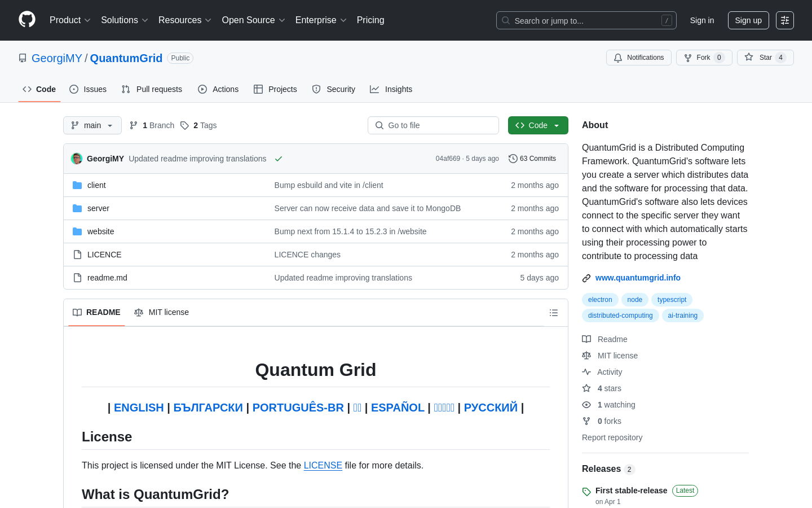
Task: Select the MIT license tab in README panel
Action: click(161, 312)
